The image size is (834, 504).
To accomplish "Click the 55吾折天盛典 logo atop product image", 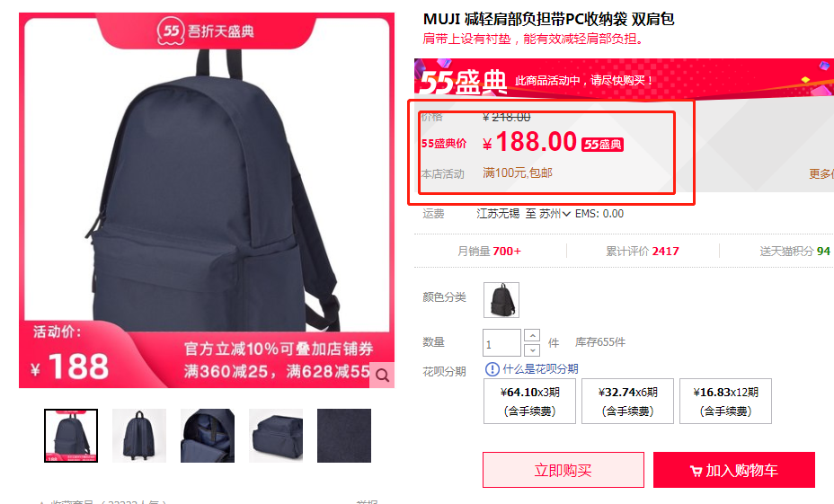I will pyautogui.click(x=206, y=31).
